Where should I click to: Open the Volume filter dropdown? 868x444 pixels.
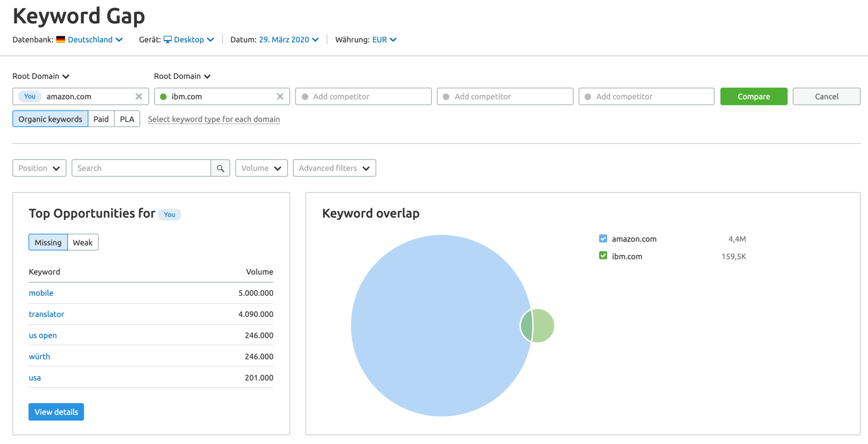click(261, 168)
